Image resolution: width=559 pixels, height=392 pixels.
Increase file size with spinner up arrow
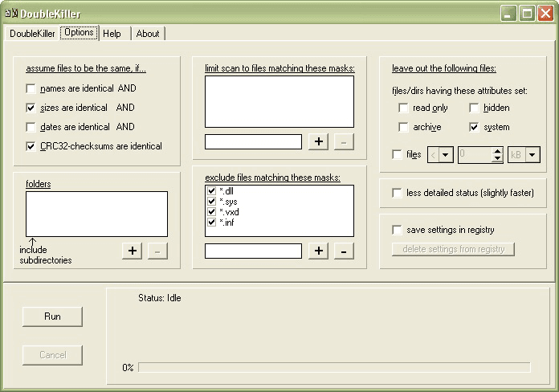click(x=497, y=151)
